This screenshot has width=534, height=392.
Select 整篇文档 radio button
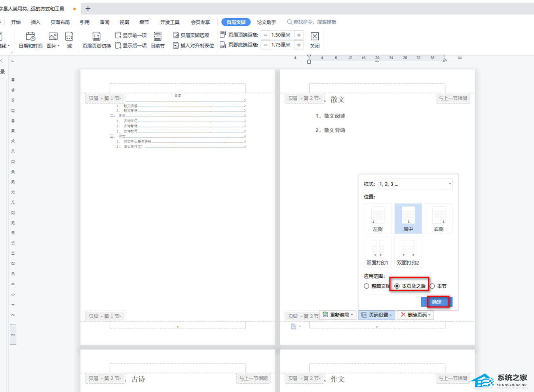(x=367, y=286)
